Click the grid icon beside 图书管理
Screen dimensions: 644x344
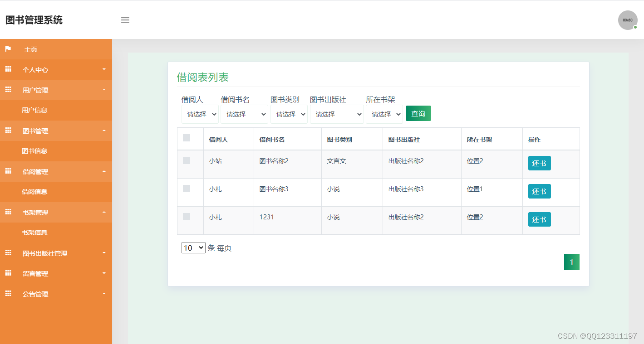point(8,131)
